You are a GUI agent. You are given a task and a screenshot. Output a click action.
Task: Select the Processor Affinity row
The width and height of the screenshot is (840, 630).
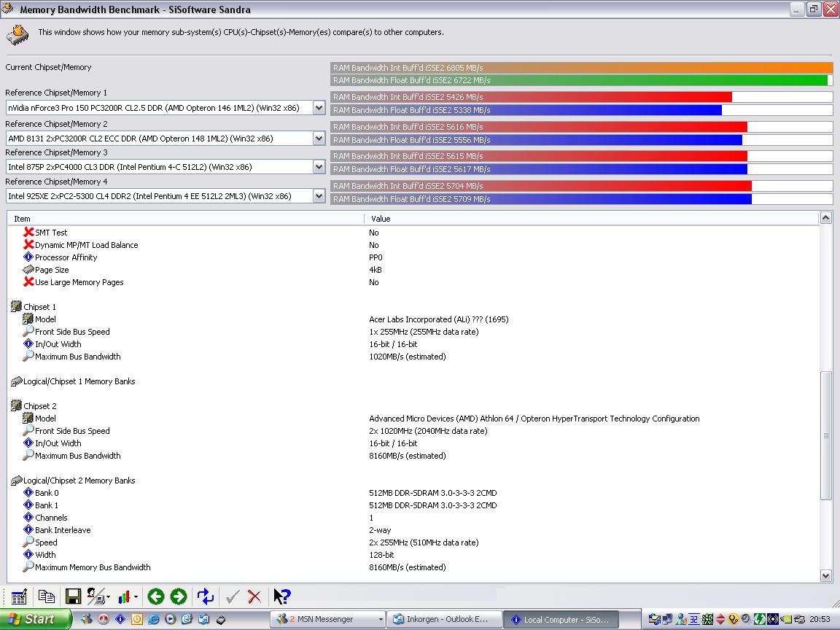[x=413, y=257]
